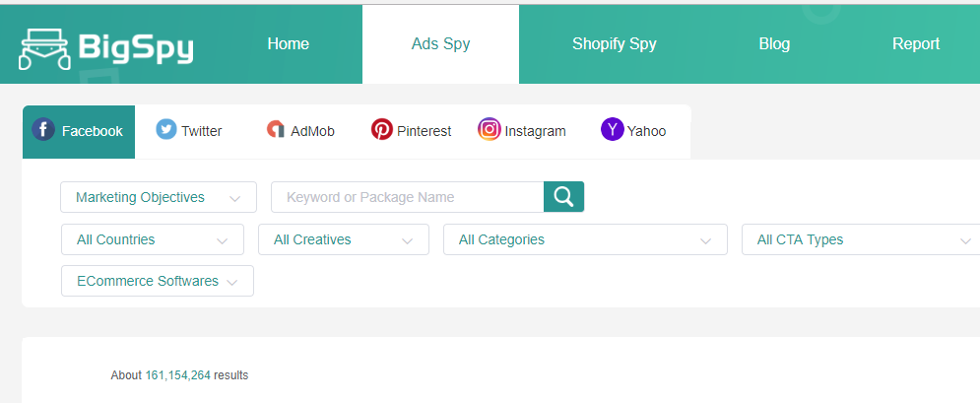
Task: Open the Report link in navigation
Action: (x=916, y=43)
